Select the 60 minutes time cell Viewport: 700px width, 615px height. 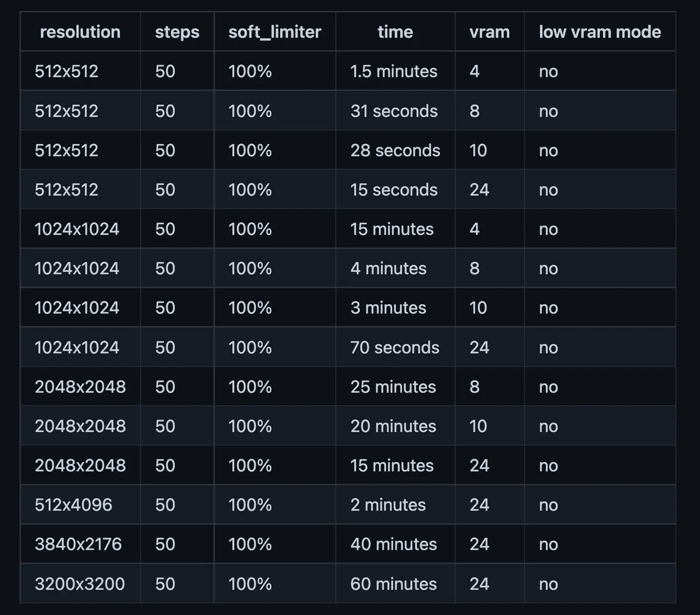tap(395, 584)
